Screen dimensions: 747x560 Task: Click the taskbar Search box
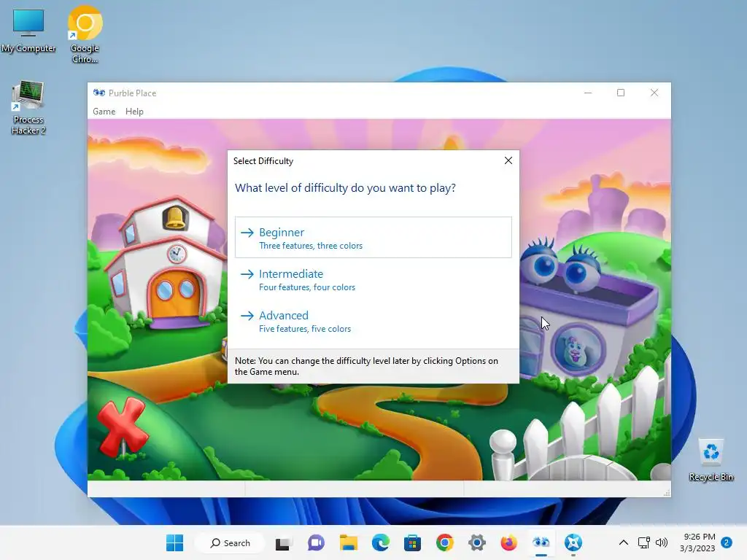click(x=231, y=542)
